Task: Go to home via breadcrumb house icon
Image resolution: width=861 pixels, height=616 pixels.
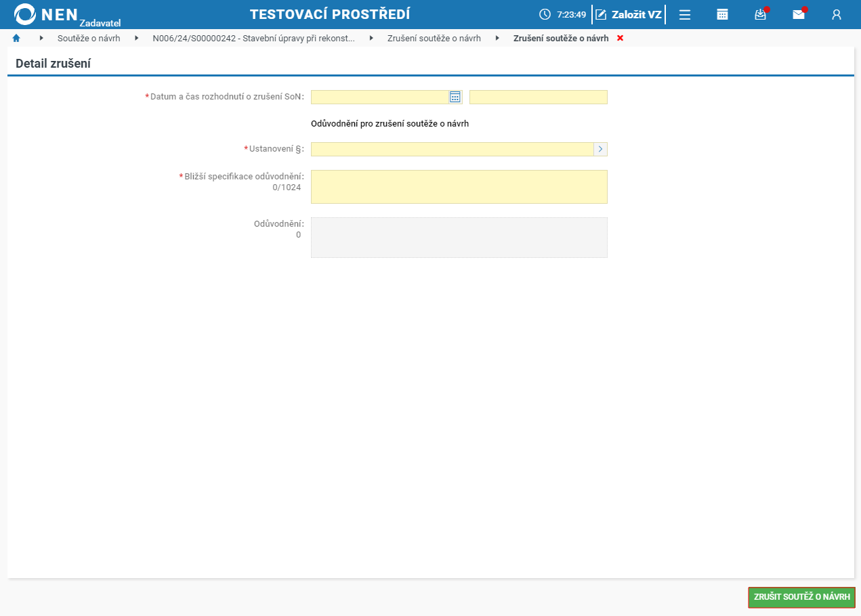Action: pos(16,38)
